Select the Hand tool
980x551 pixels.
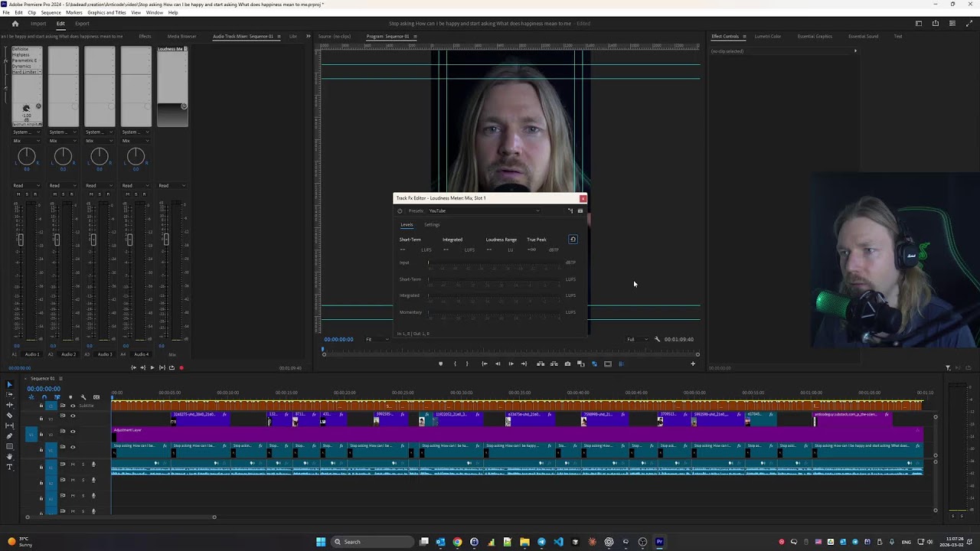[10, 457]
